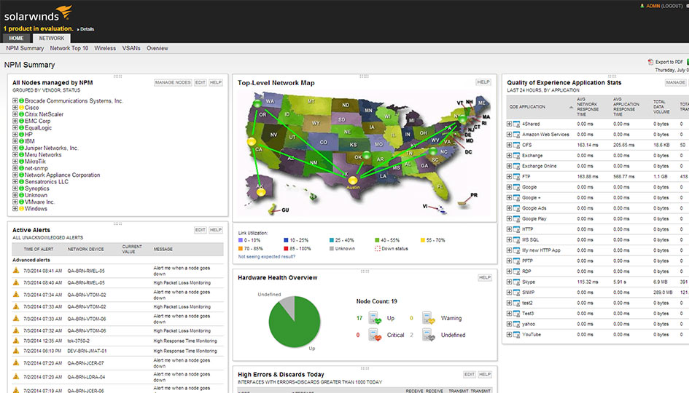Sort by QoE Application column
The height and width of the screenshot is (393, 689).
pyautogui.click(x=527, y=107)
